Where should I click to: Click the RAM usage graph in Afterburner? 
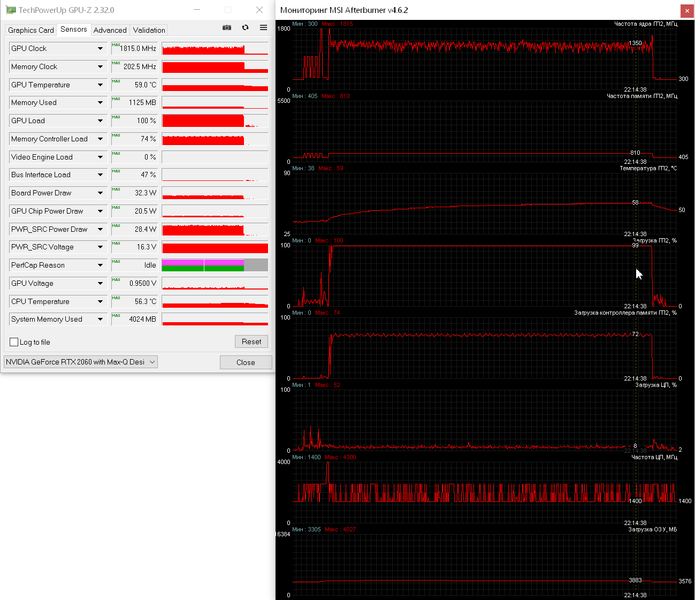pyautogui.click(x=485, y=564)
